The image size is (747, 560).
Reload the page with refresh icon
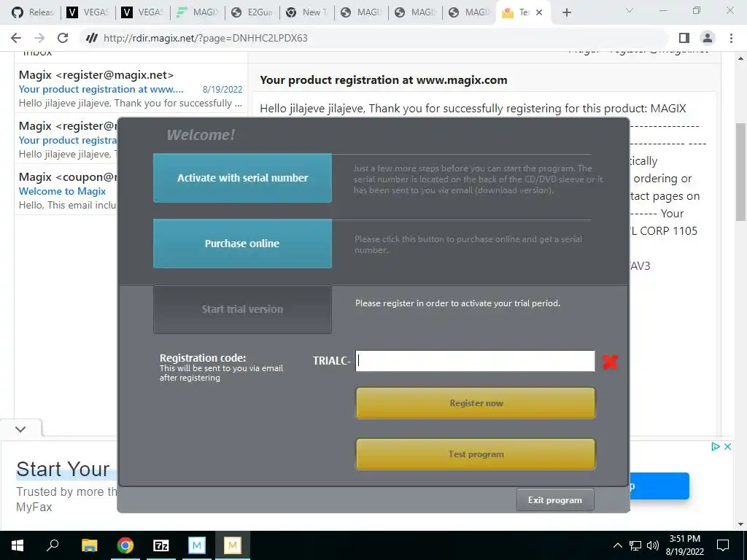[x=63, y=38]
